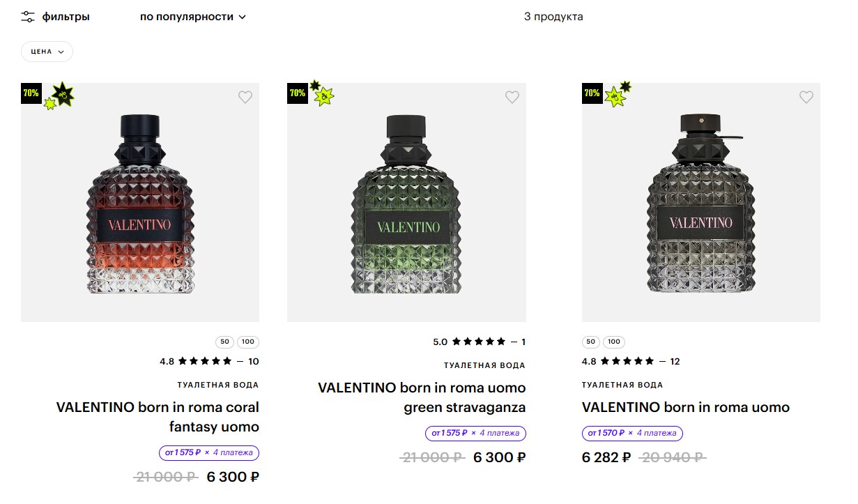View the 5.0 star rating of green stravaganza
This screenshot has width=858, height=504.
point(479,342)
